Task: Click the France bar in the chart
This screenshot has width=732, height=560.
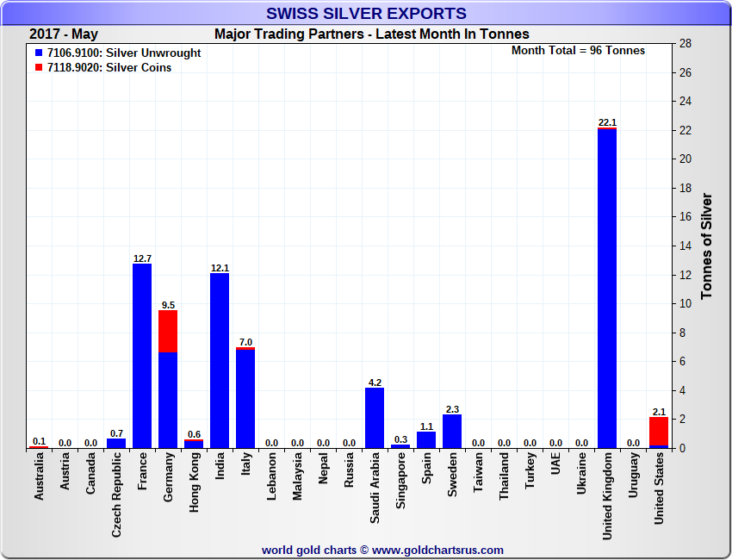Action: point(142,356)
